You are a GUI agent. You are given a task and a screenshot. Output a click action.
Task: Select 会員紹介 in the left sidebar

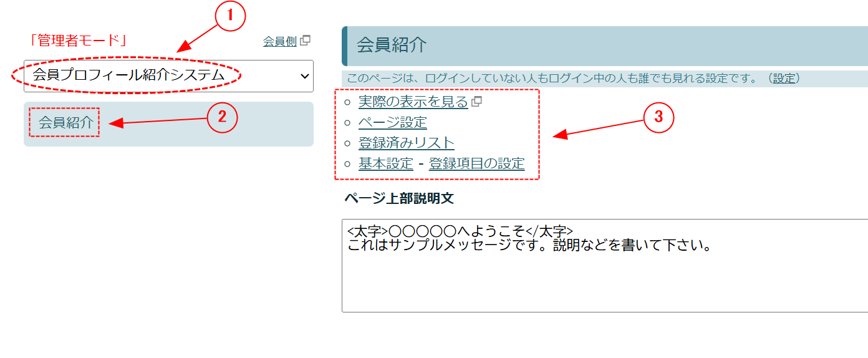(x=65, y=123)
